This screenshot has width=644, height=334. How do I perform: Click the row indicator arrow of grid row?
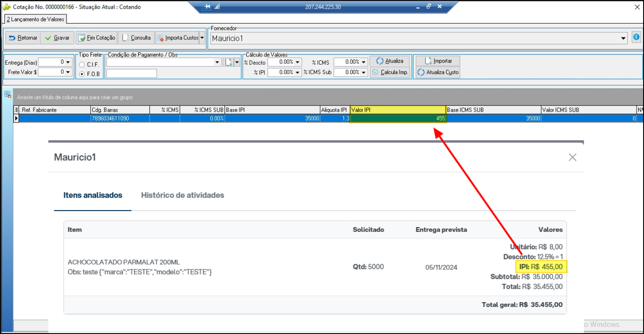click(17, 118)
